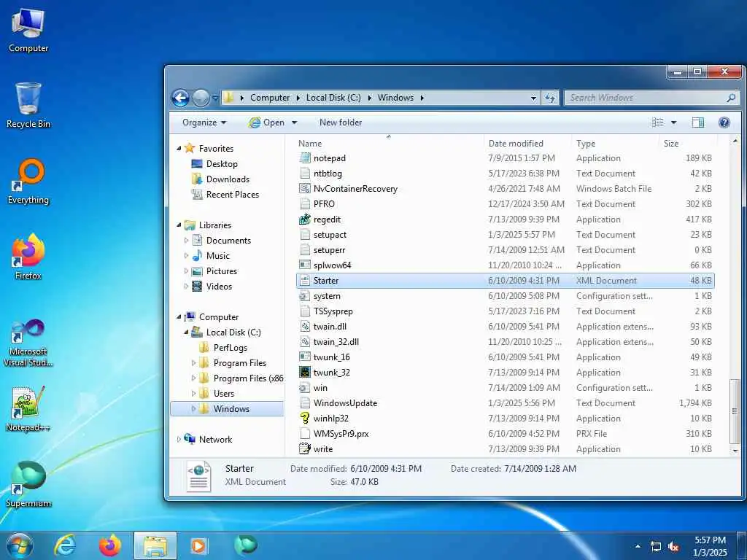The width and height of the screenshot is (747, 560).
Task: Open Explorer Help question mark icon
Action: click(724, 122)
